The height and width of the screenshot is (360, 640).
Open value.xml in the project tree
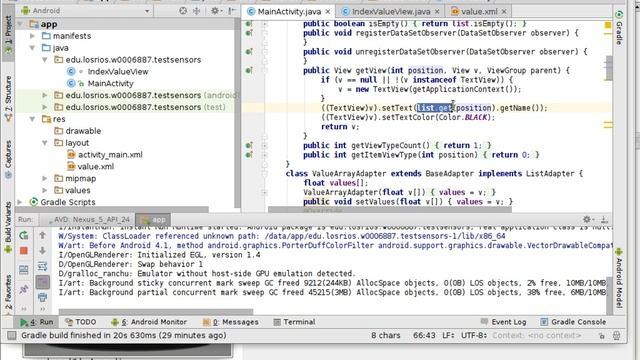click(96, 167)
